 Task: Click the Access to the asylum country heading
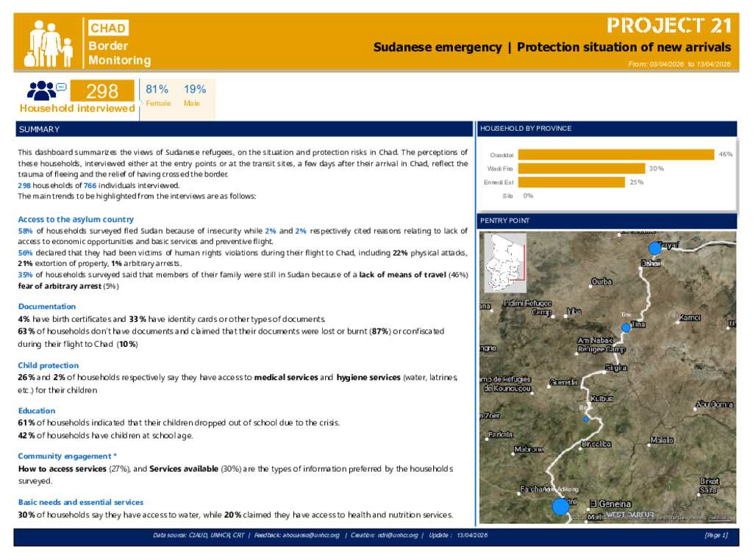76,219
